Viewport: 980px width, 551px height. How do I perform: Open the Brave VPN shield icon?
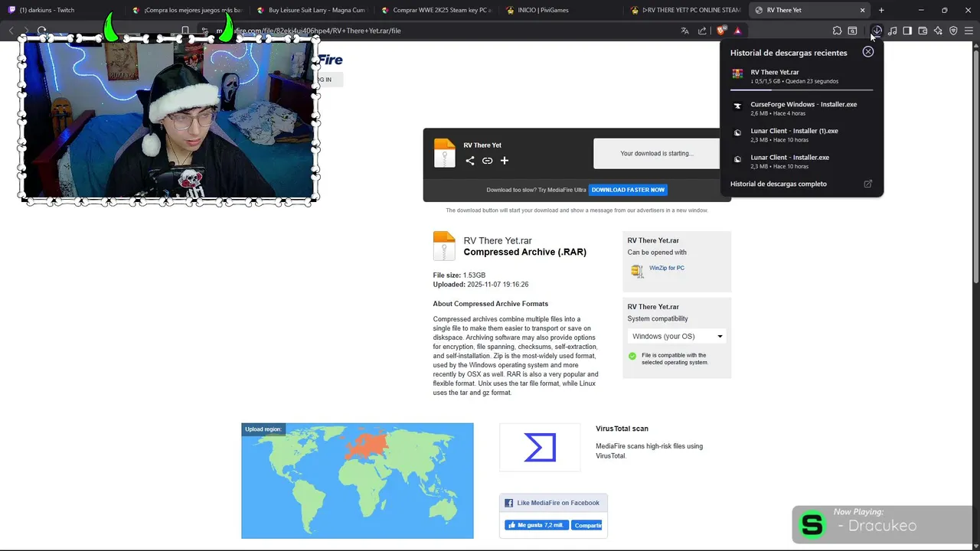click(953, 31)
